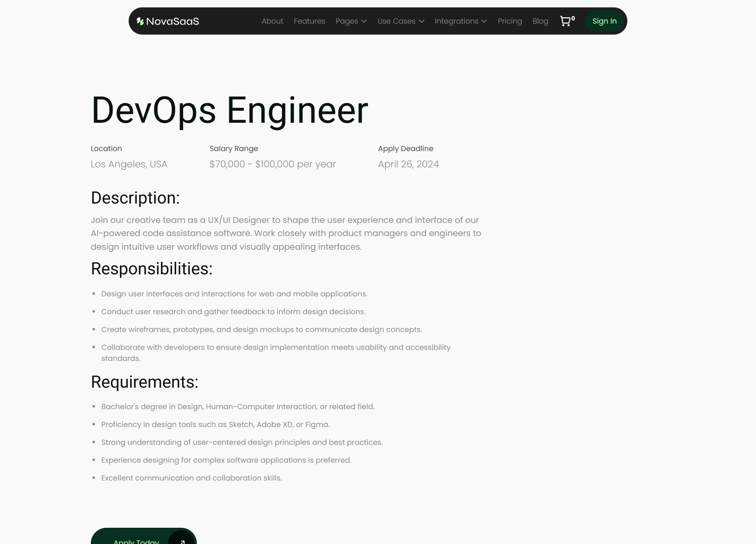756x544 pixels.
Task: Click the Description: heading
Action: [135, 198]
